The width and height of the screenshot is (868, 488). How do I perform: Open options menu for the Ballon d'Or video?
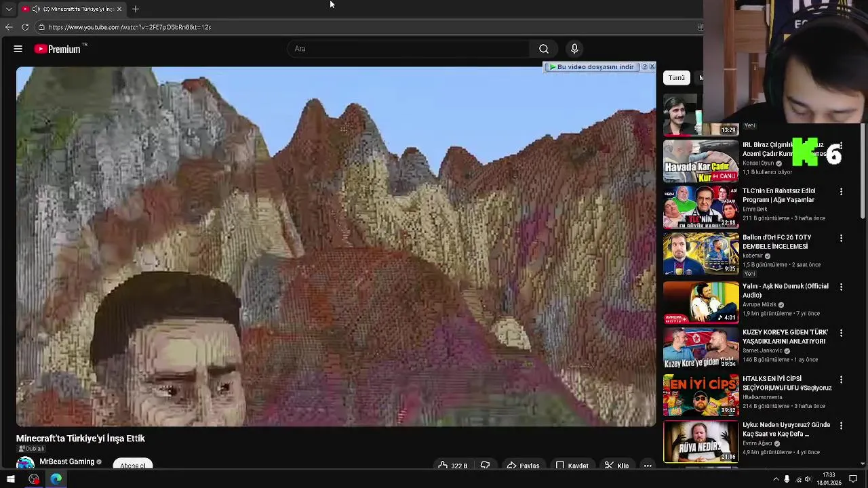[841, 239]
